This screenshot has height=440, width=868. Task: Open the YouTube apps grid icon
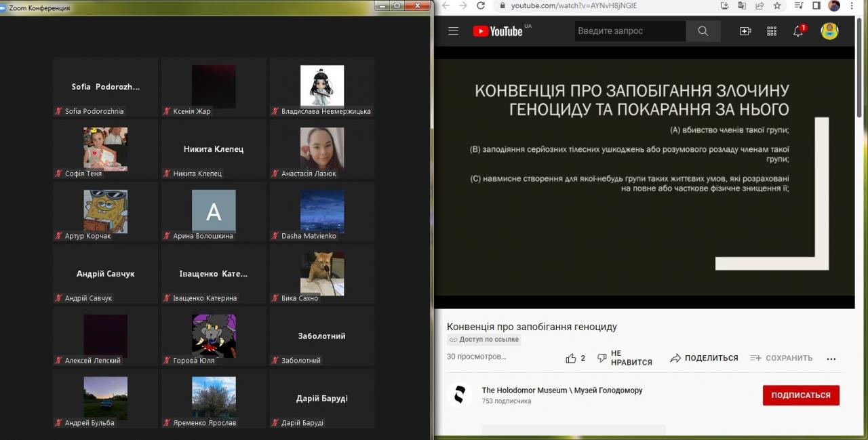click(772, 31)
